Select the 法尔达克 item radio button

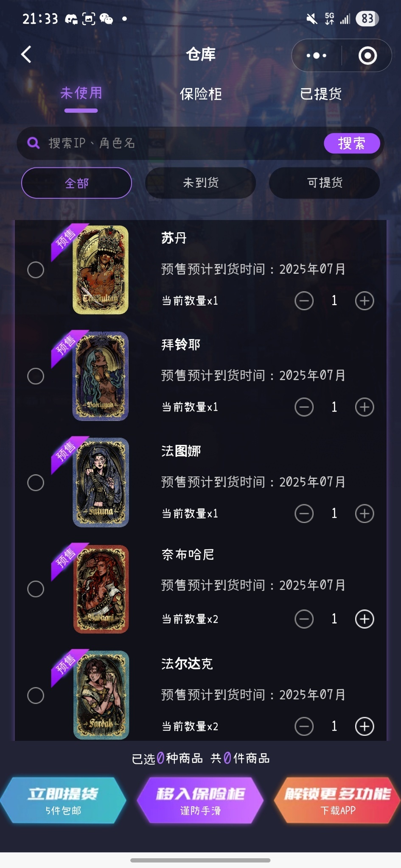click(36, 696)
